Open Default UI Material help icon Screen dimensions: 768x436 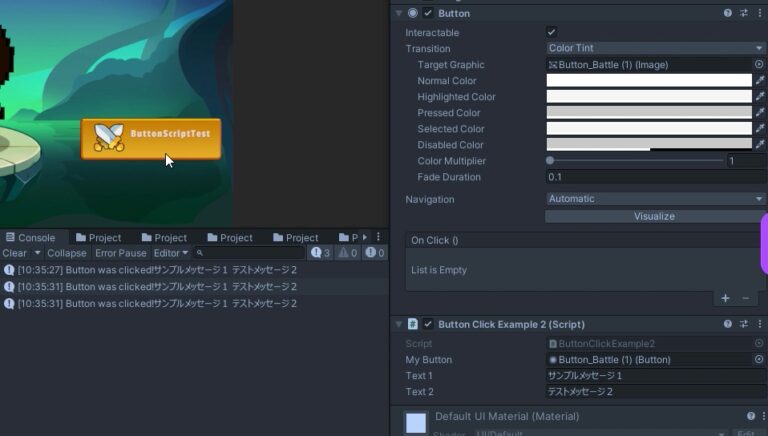click(751, 416)
